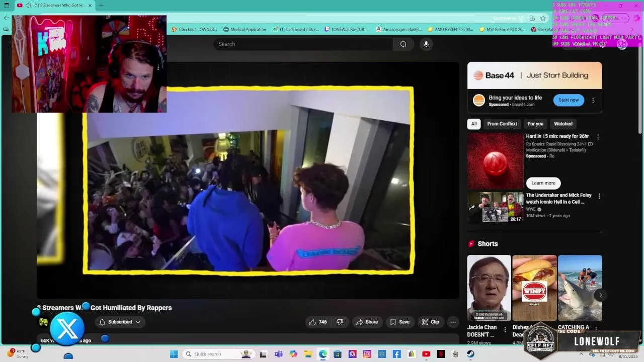Check the 69°F Sunny weather widget
644x362 pixels.
tap(17, 354)
